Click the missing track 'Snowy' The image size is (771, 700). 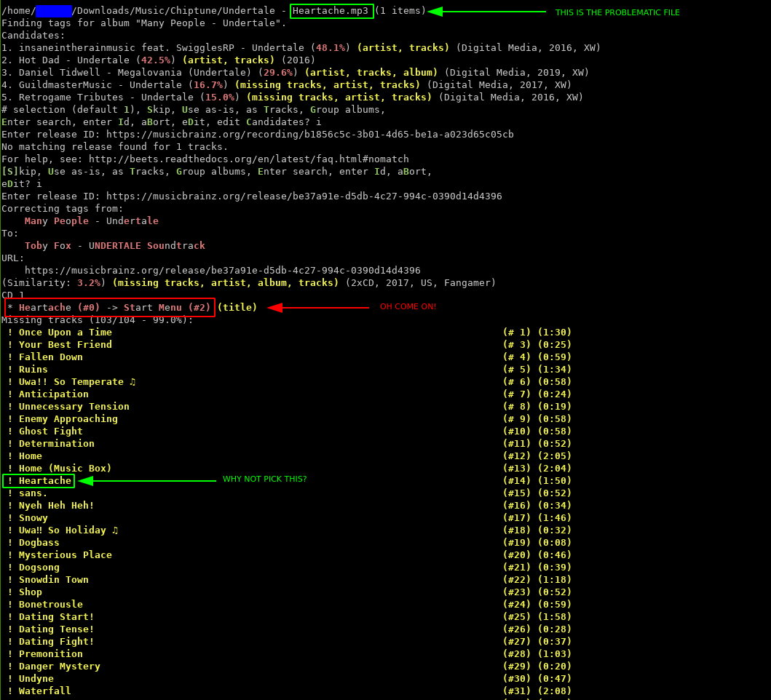tap(33, 517)
